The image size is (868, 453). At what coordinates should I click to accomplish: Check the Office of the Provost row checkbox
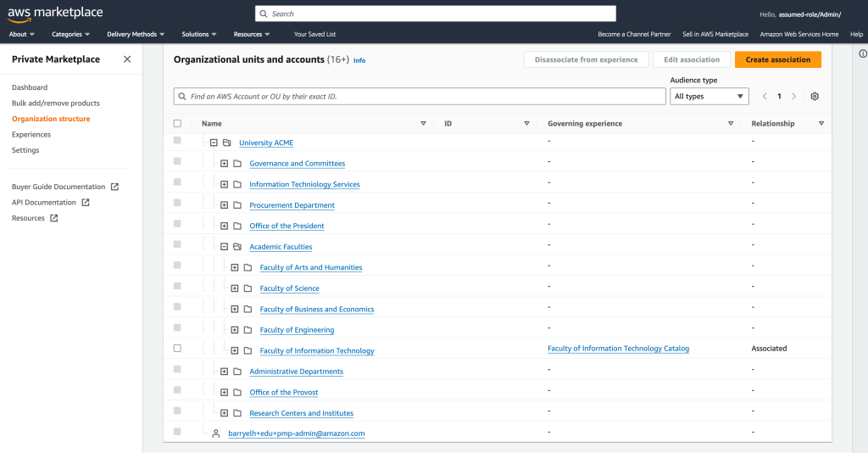[177, 390]
